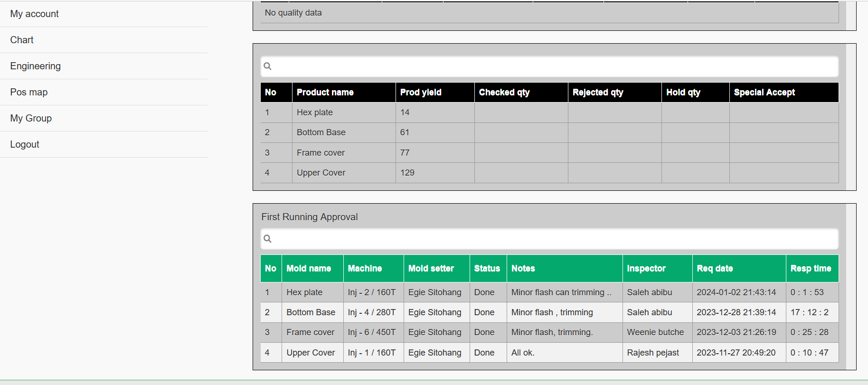Image resolution: width=868 pixels, height=385 pixels.
Task: Sort by Product name column header
Action: click(325, 92)
